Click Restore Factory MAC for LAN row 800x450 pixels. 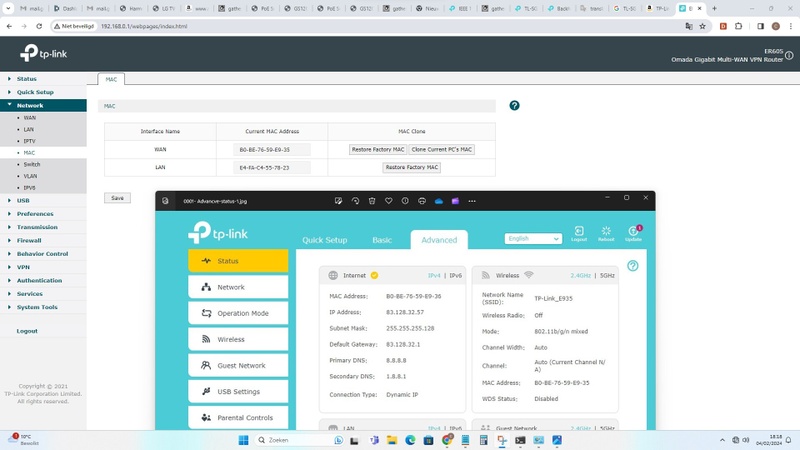pos(412,167)
